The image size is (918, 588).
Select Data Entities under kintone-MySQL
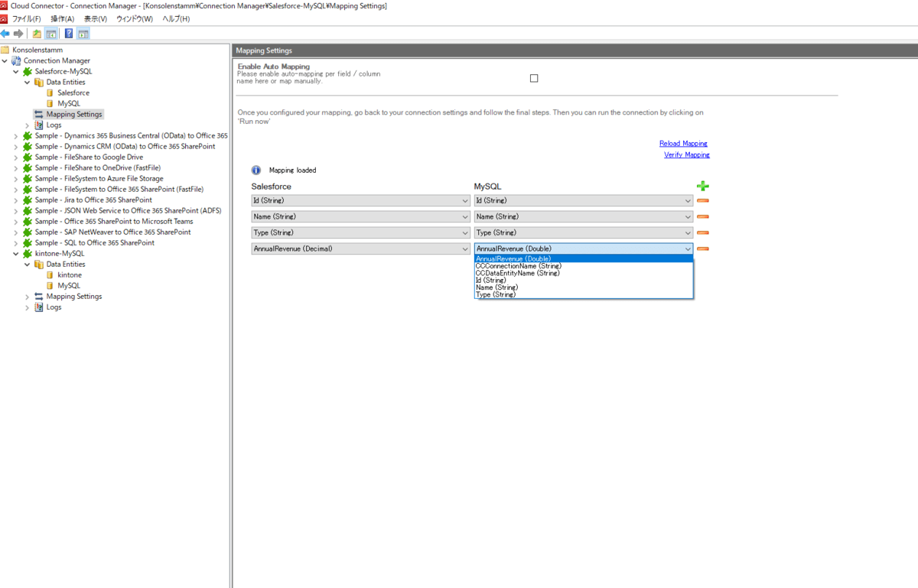(66, 264)
